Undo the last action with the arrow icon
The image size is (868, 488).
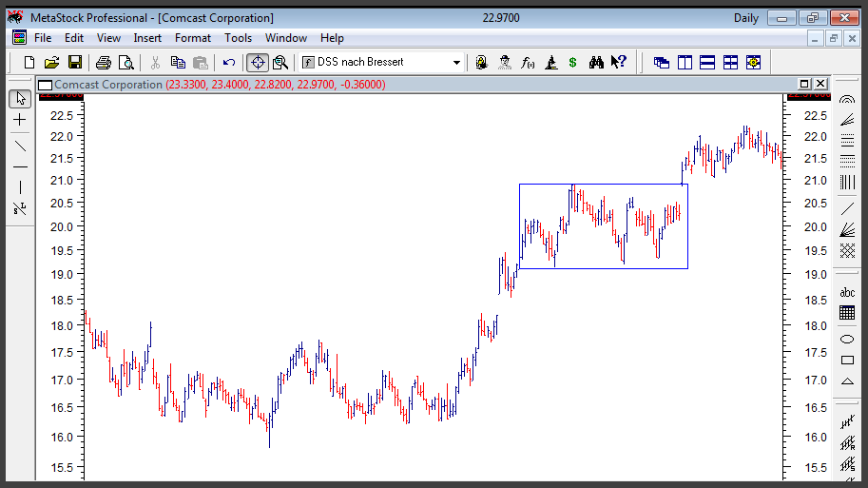[229, 63]
